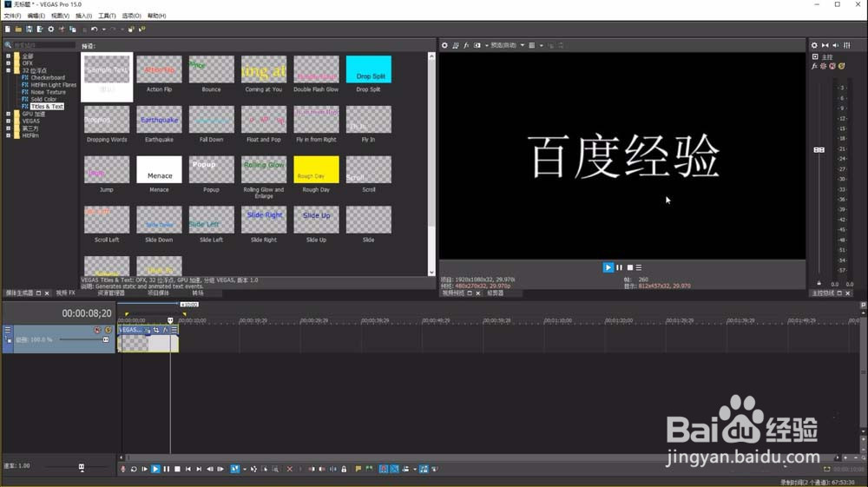Open master bus properties gear icon
This screenshot has height=487, width=868.
814,45
